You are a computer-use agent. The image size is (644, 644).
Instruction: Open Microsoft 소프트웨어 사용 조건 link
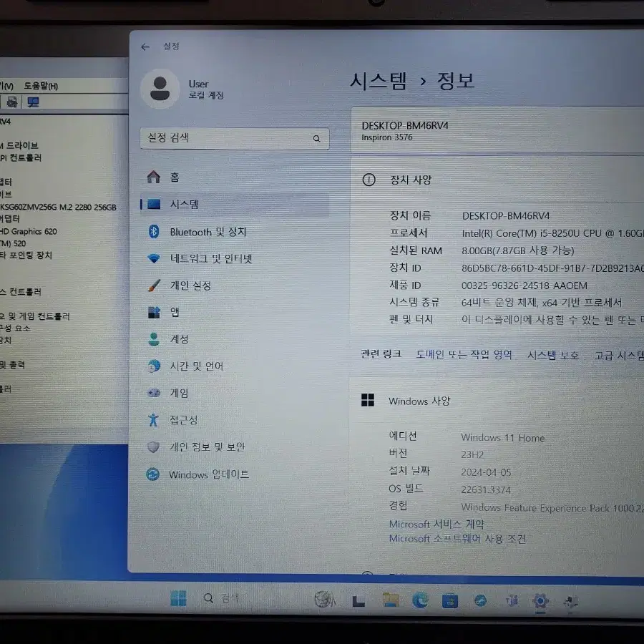click(x=457, y=538)
